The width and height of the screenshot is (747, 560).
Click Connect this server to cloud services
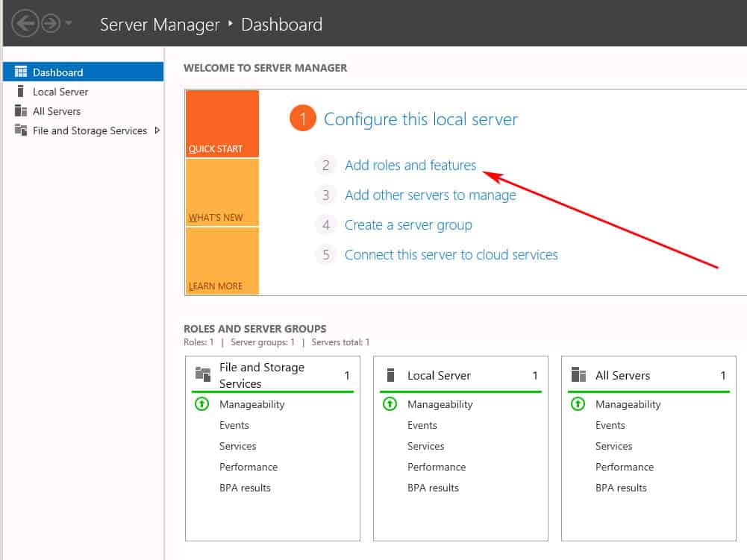(x=451, y=254)
